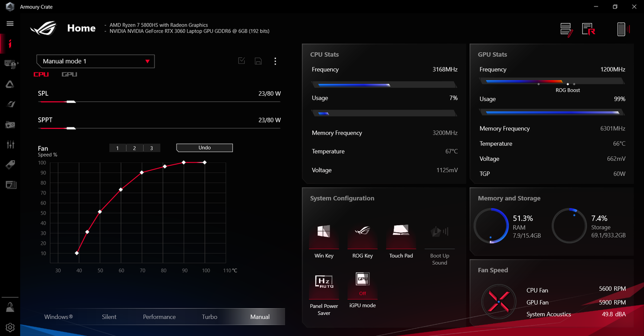Click the CPU Voltage 1125mV value
The image size is (644, 336).
[x=447, y=170]
